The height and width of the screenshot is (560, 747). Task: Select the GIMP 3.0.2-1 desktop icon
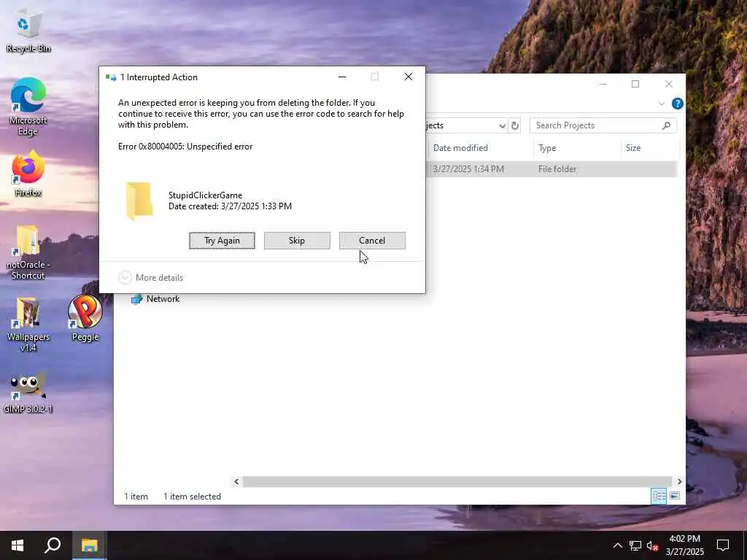click(x=28, y=392)
